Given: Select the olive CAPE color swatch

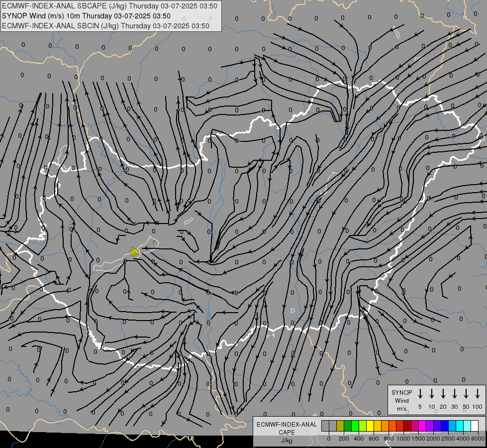Looking at the screenshot, I should [340, 426].
